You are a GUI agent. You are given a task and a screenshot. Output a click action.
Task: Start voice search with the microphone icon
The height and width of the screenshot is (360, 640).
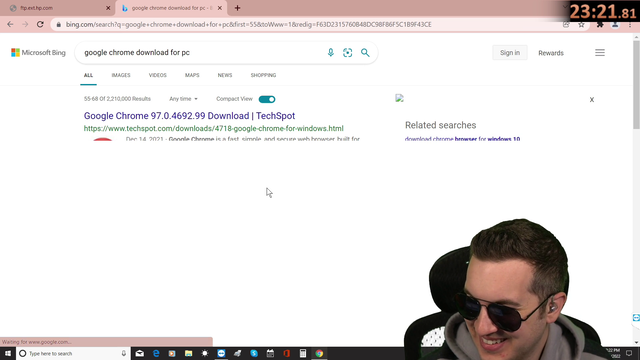pyautogui.click(x=331, y=53)
